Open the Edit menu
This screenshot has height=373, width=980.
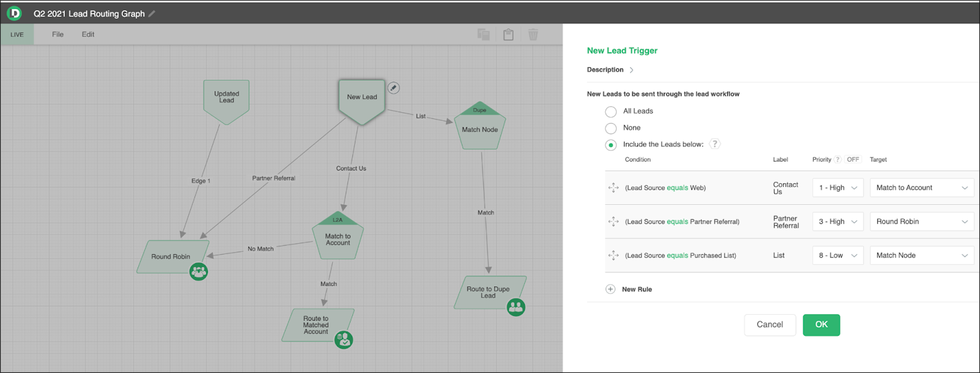click(x=88, y=35)
